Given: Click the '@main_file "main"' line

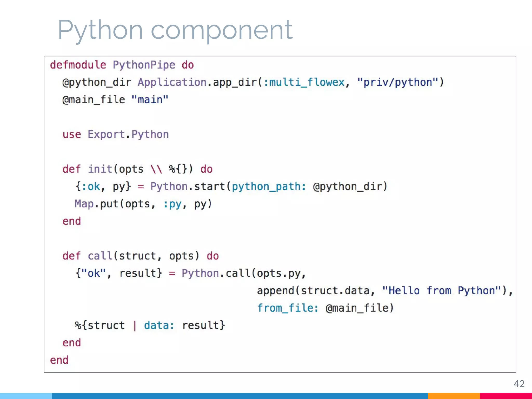Looking at the screenshot, I should click(x=115, y=99).
